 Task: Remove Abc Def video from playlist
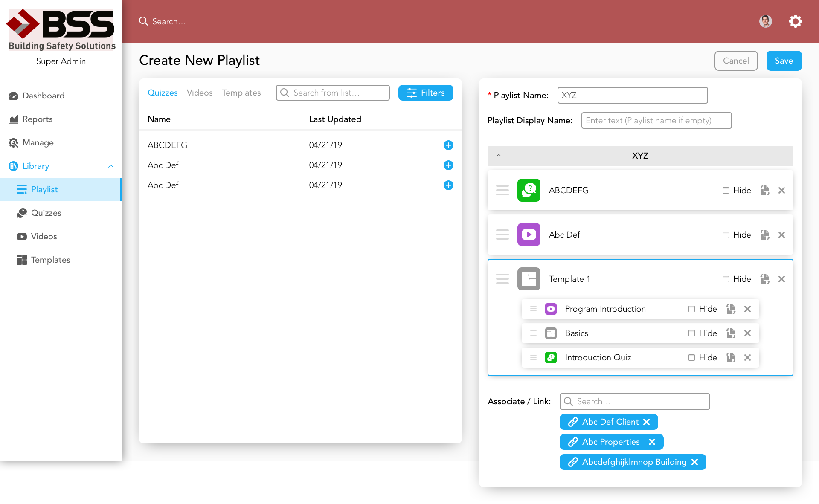781,235
